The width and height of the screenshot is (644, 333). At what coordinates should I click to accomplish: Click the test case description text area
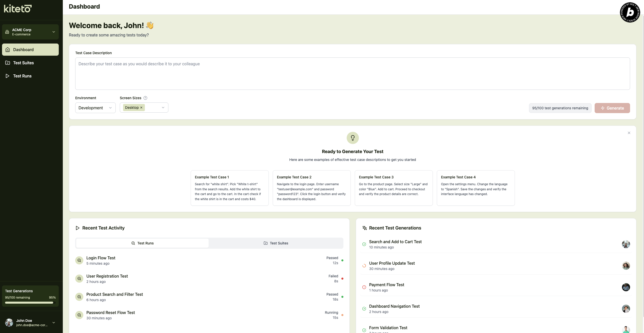pos(352,74)
